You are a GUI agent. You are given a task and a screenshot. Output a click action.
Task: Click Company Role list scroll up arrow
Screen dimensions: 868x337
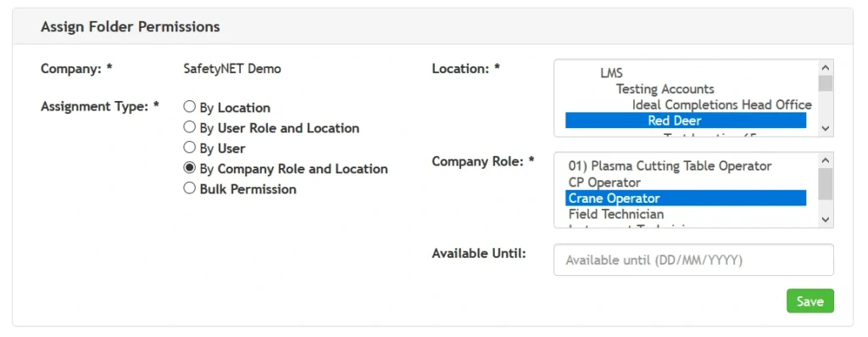pos(826,160)
